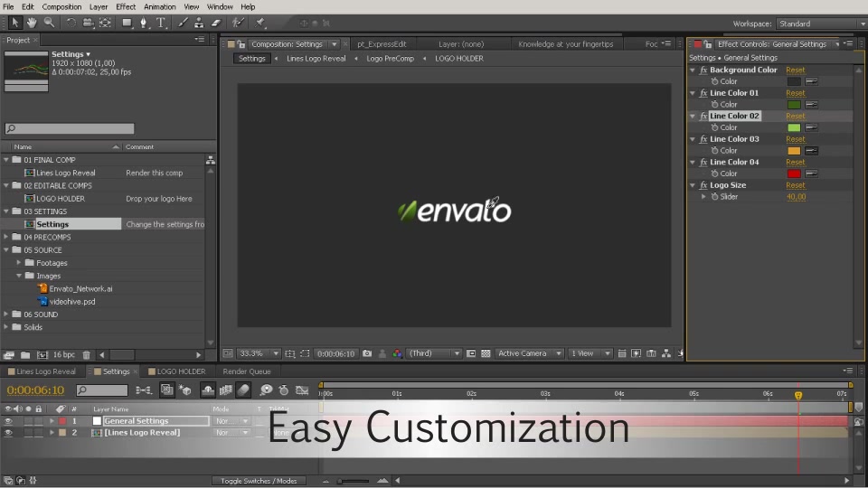Select the Selection arrow tool
868x488 pixels.
click(x=15, y=23)
